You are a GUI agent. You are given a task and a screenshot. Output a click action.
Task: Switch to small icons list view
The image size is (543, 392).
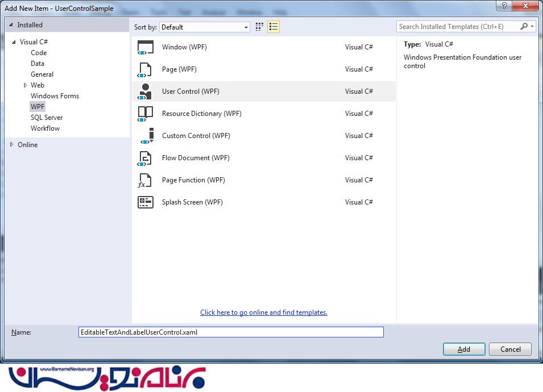pos(273,27)
